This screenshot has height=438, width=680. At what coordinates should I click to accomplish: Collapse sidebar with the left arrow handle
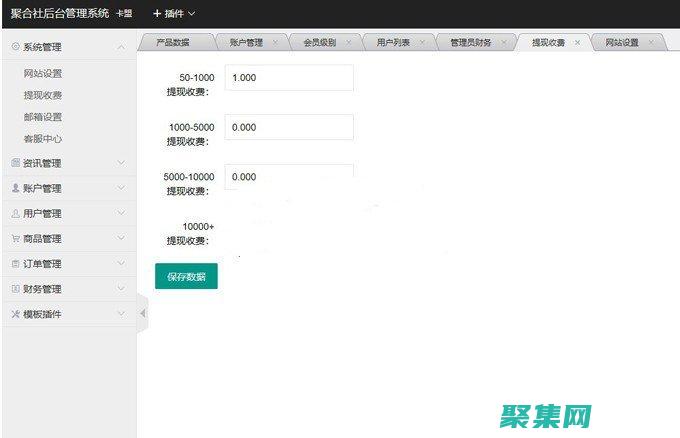pyautogui.click(x=143, y=313)
